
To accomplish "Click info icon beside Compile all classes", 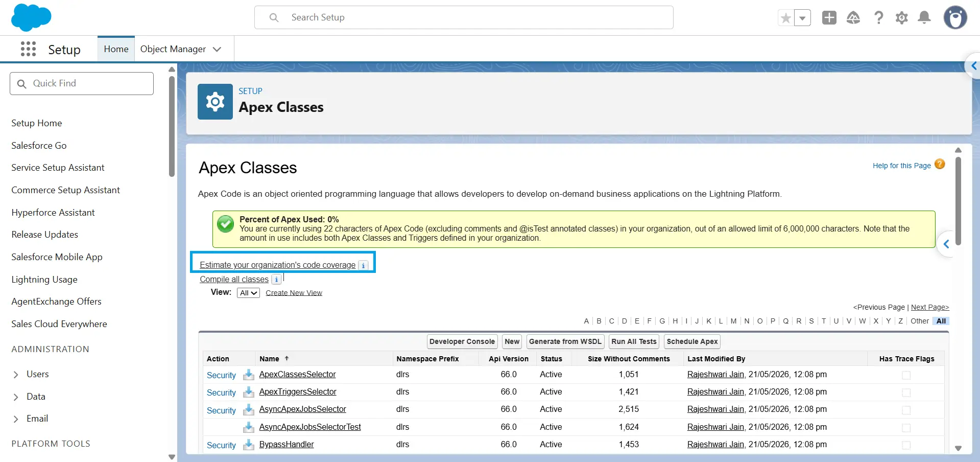I will [276, 280].
